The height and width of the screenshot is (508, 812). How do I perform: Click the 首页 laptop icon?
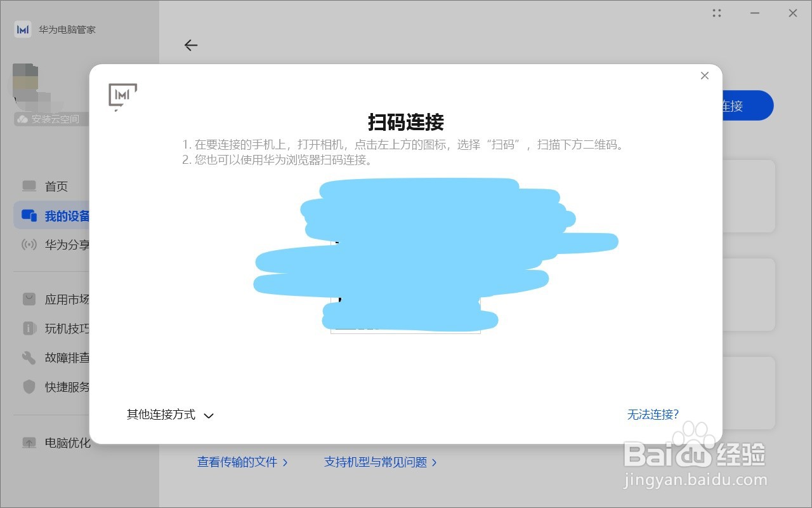pos(29,186)
